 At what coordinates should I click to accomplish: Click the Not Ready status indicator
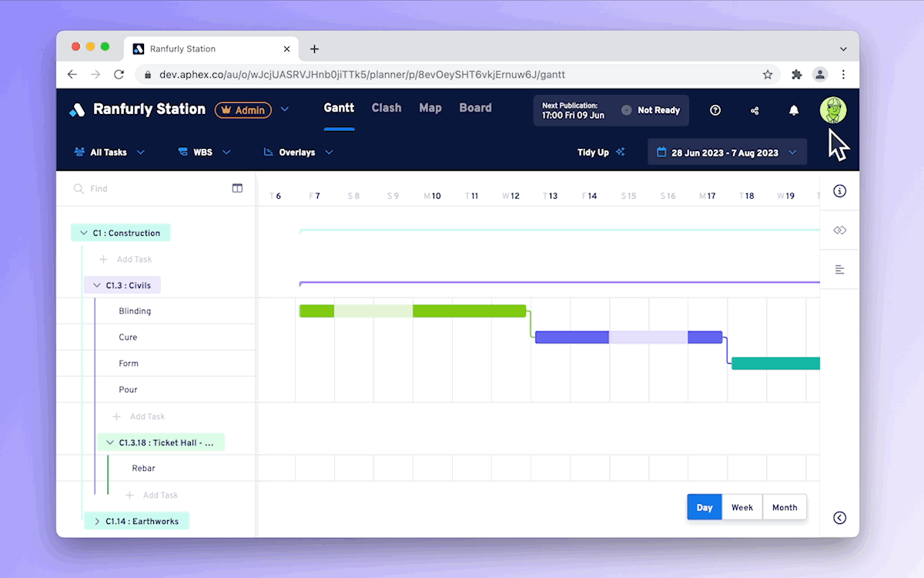tap(651, 110)
